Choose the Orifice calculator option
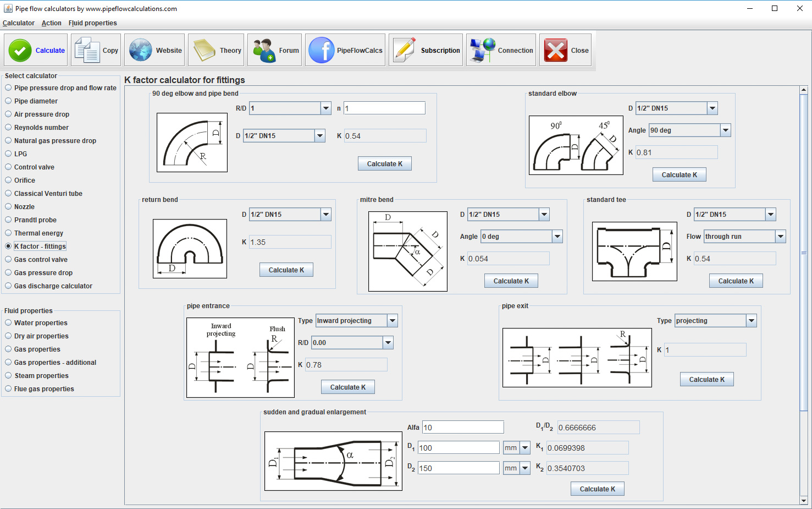This screenshot has width=812, height=509. [8, 180]
